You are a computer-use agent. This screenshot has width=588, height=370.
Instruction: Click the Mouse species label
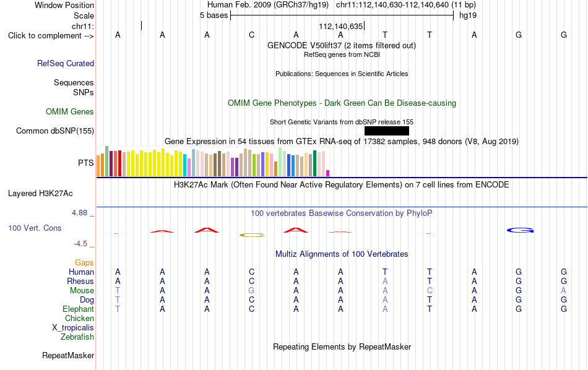pyautogui.click(x=82, y=291)
